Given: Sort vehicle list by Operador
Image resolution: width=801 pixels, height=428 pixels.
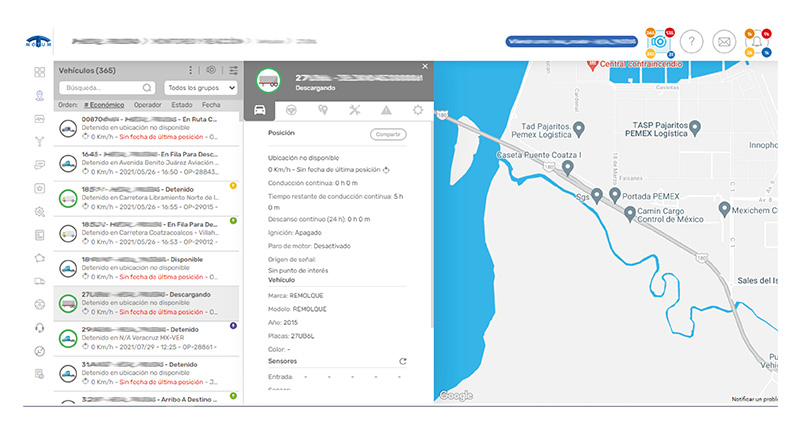Looking at the screenshot, I should pyautogui.click(x=148, y=105).
